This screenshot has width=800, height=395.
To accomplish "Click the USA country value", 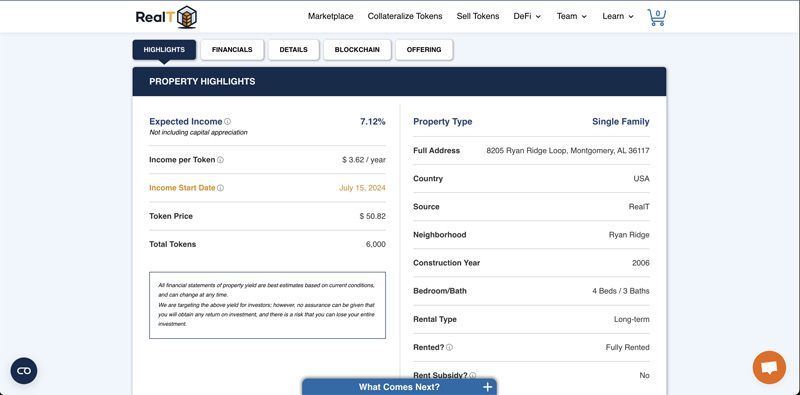I will (x=641, y=179).
